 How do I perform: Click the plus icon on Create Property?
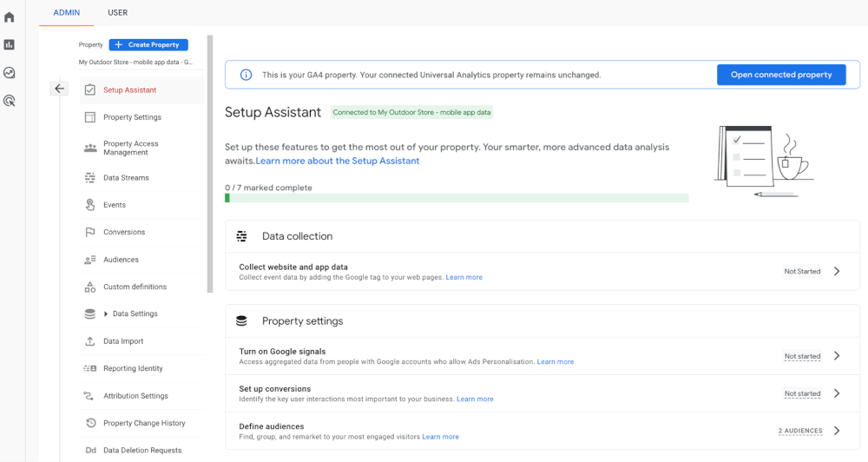pyautogui.click(x=118, y=45)
